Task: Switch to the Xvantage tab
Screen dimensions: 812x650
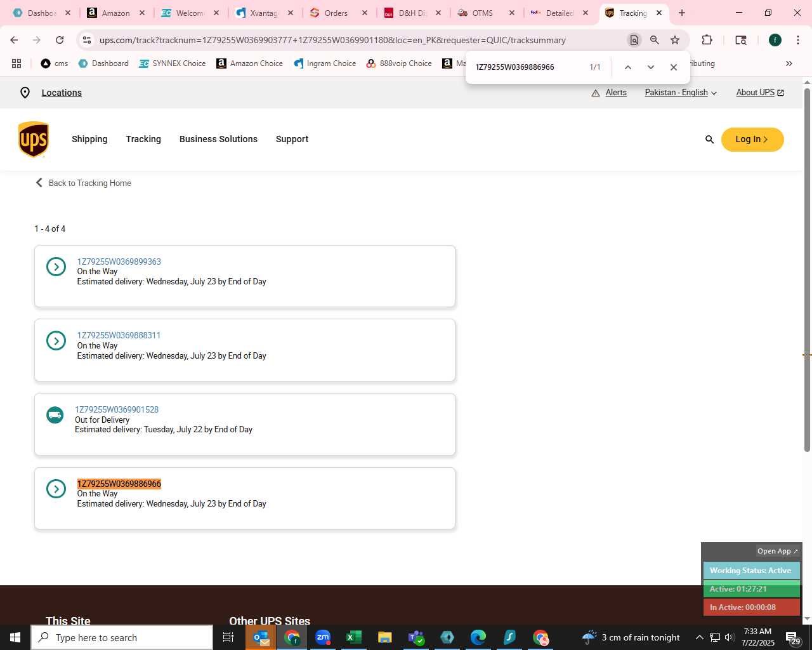Action: pyautogui.click(x=264, y=13)
